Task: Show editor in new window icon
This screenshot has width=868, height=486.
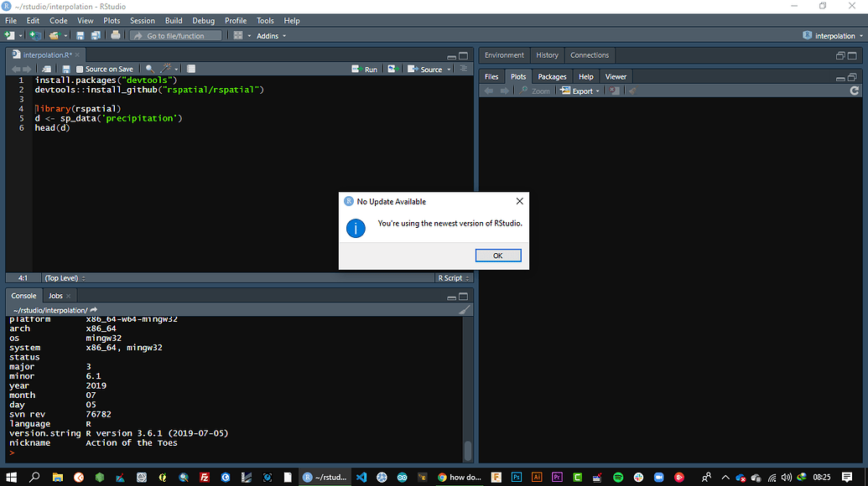Action: point(46,69)
